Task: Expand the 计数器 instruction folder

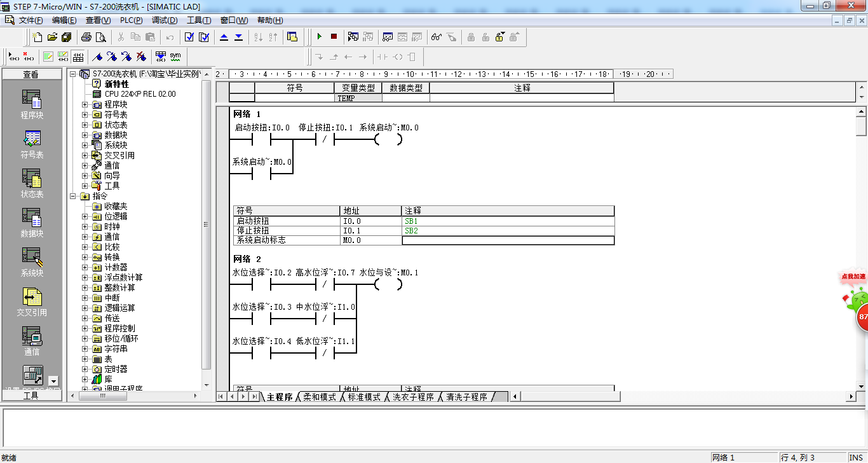Action: [x=85, y=267]
